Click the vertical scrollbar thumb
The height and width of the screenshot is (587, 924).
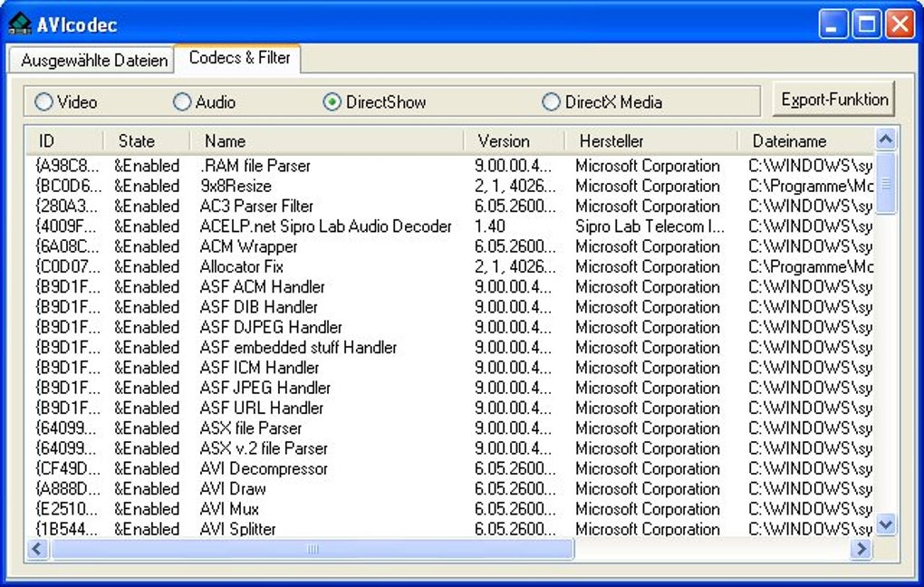886,183
